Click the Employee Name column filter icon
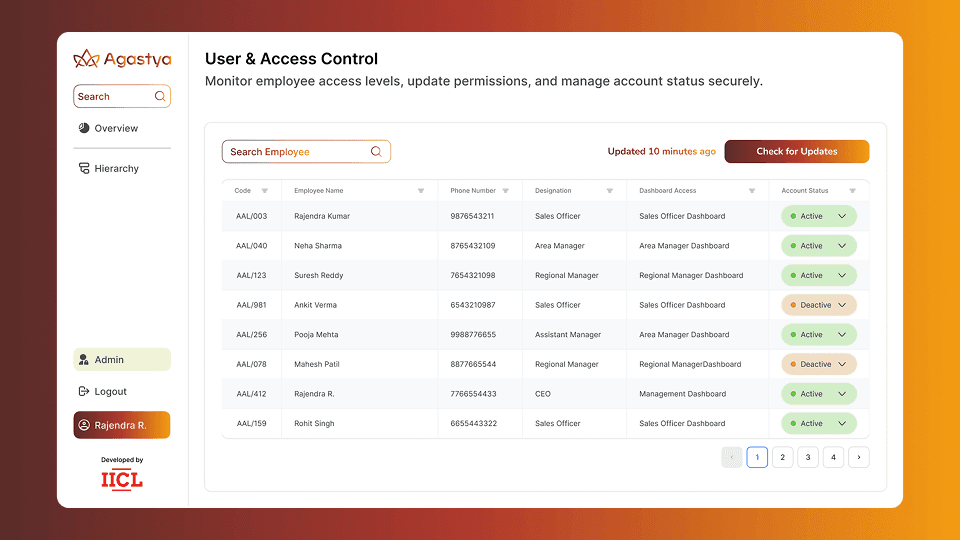 pyautogui.click(x=421, y=191)
